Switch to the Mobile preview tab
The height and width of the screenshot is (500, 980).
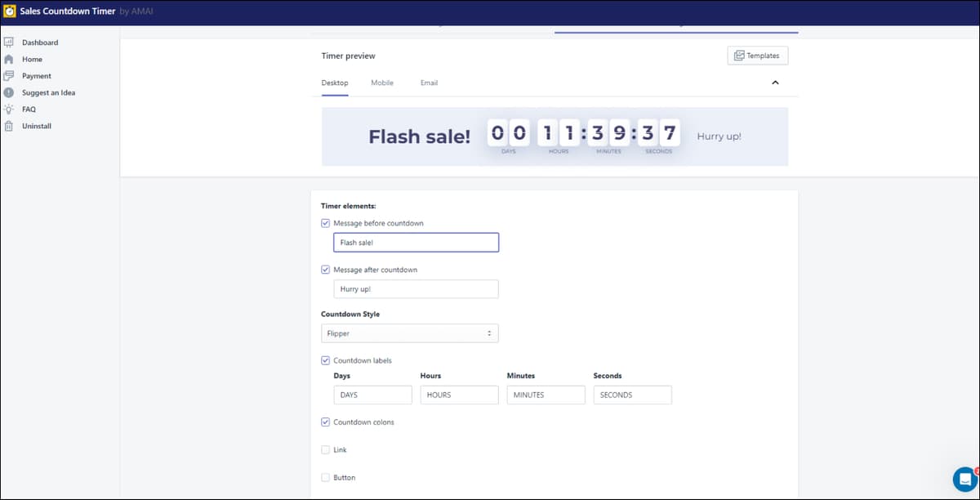(x=382, y=83)
